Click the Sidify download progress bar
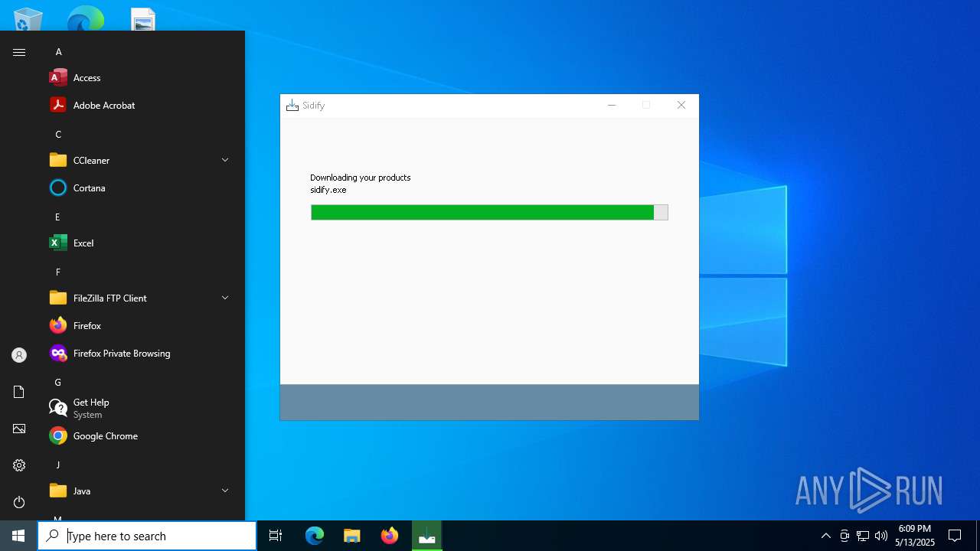This screenshot has height=551, width=980. click(x=489, y=212)
